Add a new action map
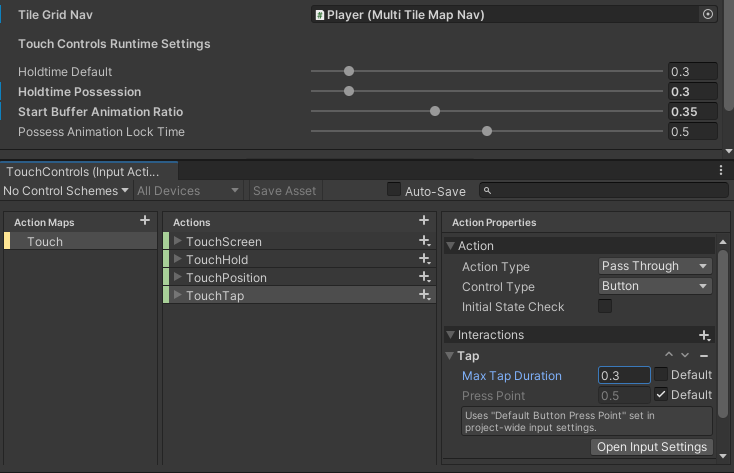Image resolution: width=734 pixels, height=473 pixels. [x=145, y=221]
